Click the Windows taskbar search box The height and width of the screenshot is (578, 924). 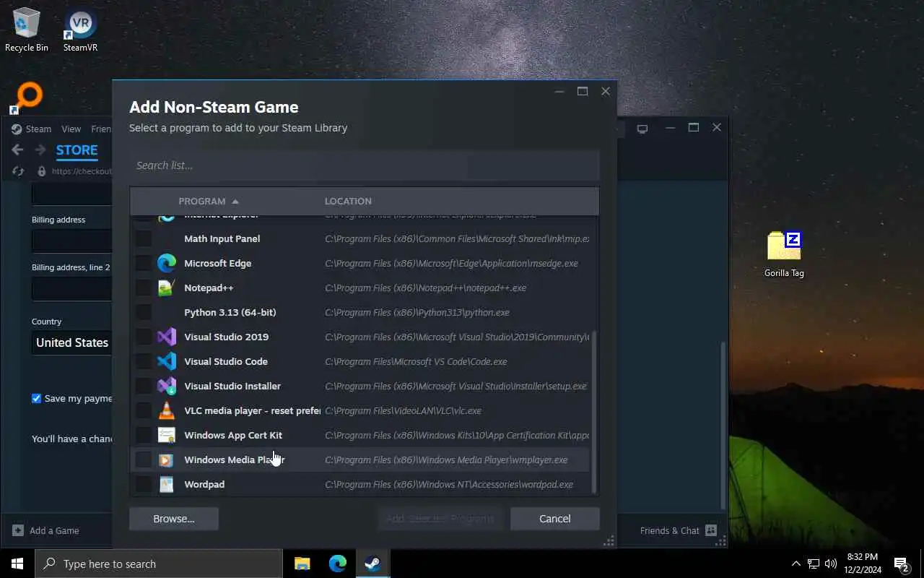pyautogui.click(x=158, y=564)
